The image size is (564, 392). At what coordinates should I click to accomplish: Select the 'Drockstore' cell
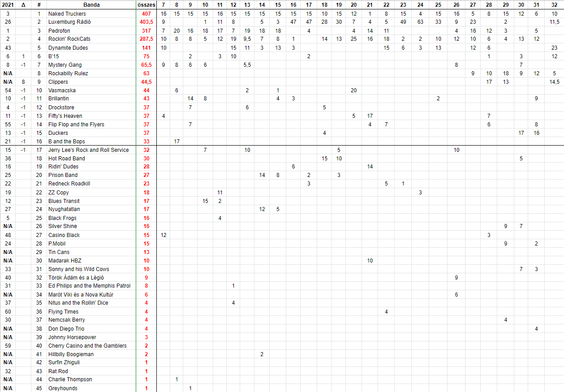tap(91, 108)
